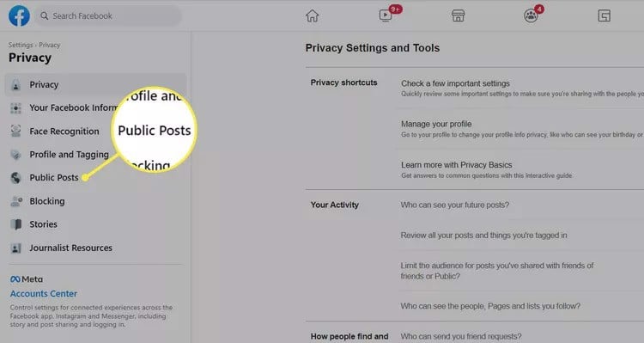Click the Face Recognition sidebar icon
This screenshot has height=343, width=644.
click(16, 132)
